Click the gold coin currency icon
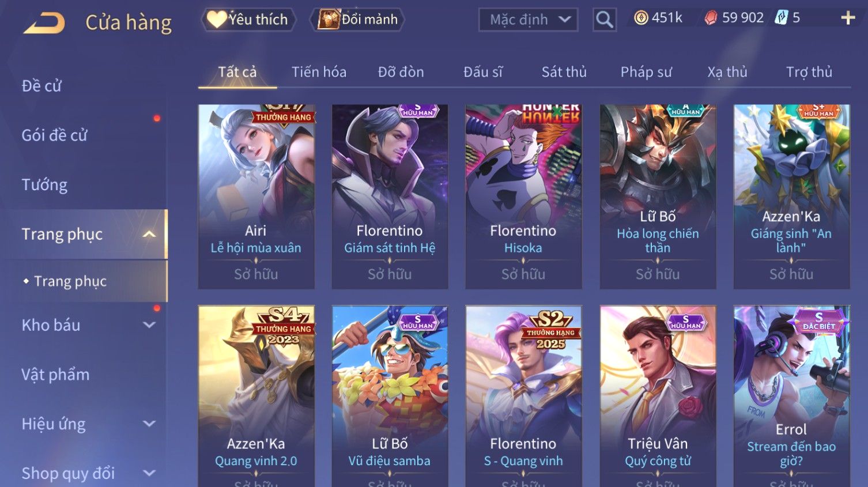The width and height of the screenshot is (868, 487). tap(641, 18)
